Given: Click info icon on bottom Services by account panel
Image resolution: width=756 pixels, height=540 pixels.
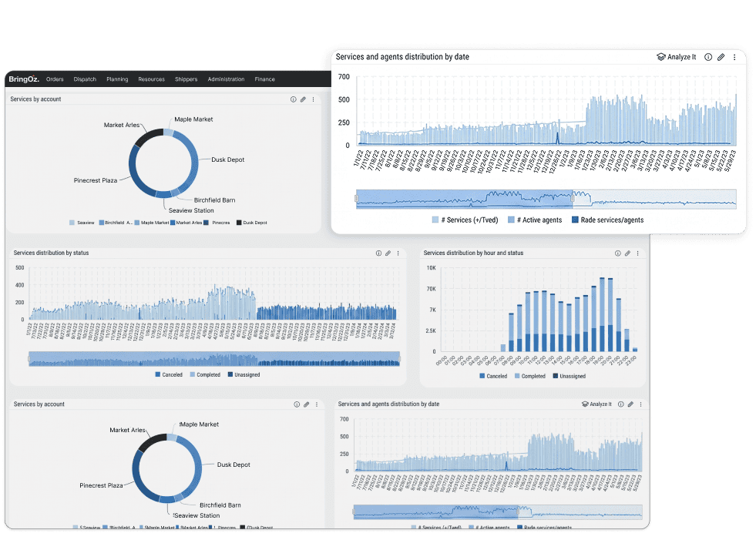Looking at the screenshot, I should pos(297,404).
